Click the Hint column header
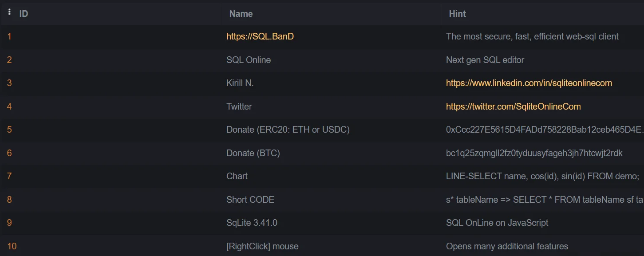The height and width of the screenshot is (256, 644). (457, 14)
